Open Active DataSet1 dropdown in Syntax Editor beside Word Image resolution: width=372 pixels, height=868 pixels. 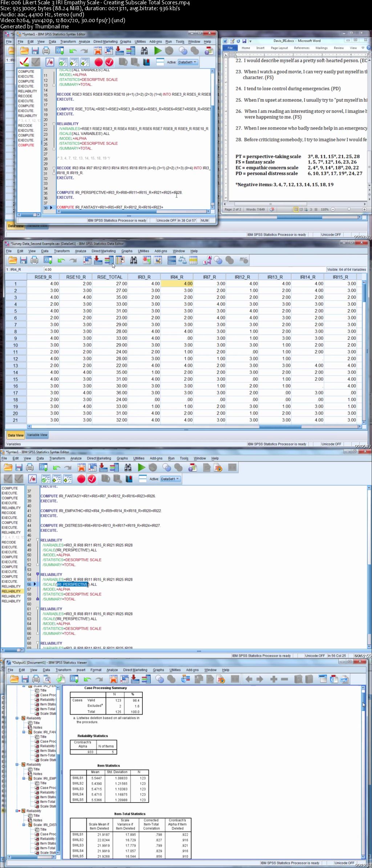[187, 62]
